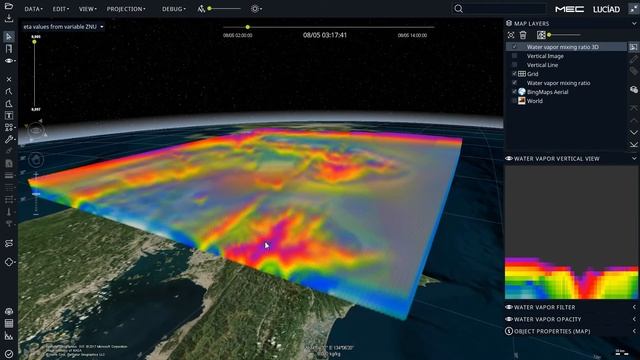This screenshot has height=360, width=640.
Task: Toggle Water Vapor Filter eye icon
Action: click(509, 307)
